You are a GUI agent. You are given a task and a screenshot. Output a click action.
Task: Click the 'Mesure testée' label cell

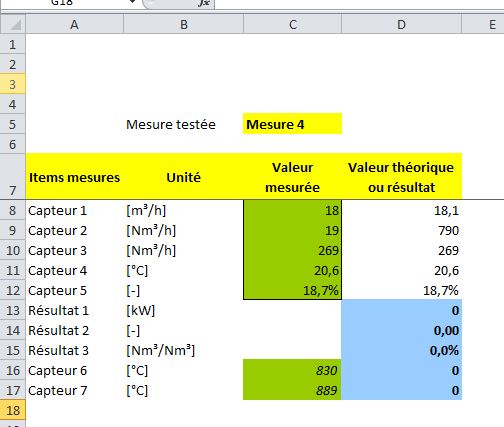pyautogui.click(x=183, y=124)
